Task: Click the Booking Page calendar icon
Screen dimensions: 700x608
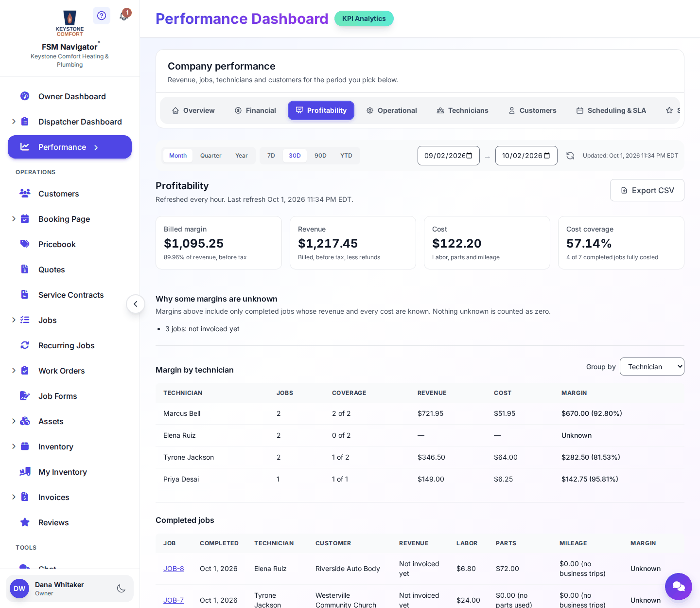Action: (x=25, y=218)
